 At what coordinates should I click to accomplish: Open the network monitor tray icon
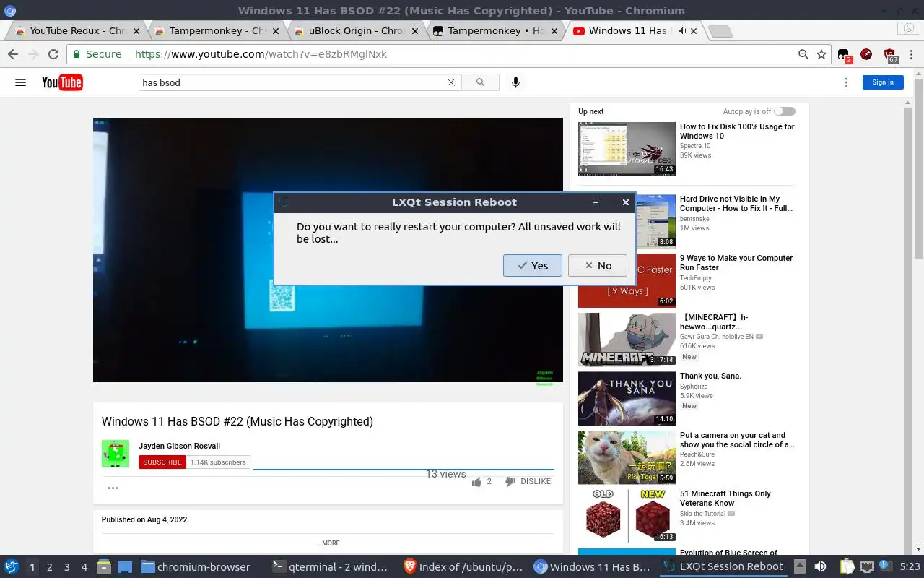click(x=867, y=567)
